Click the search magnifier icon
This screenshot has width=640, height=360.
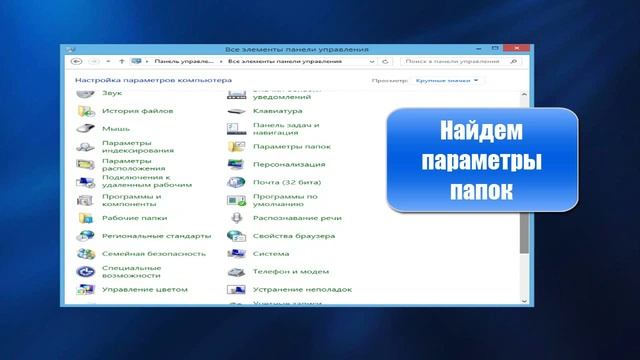(513, 61)
